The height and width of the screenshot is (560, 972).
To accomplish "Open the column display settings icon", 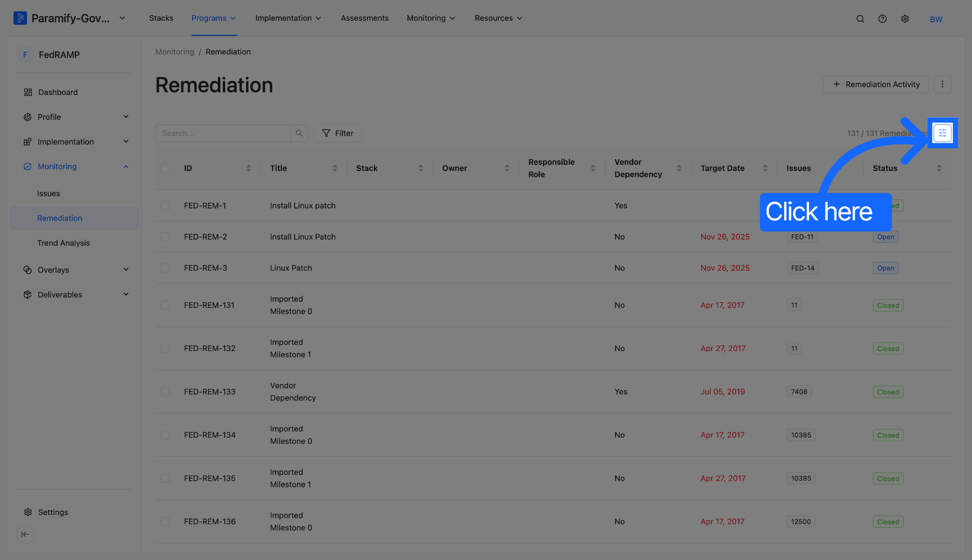I will coord(942,133).
